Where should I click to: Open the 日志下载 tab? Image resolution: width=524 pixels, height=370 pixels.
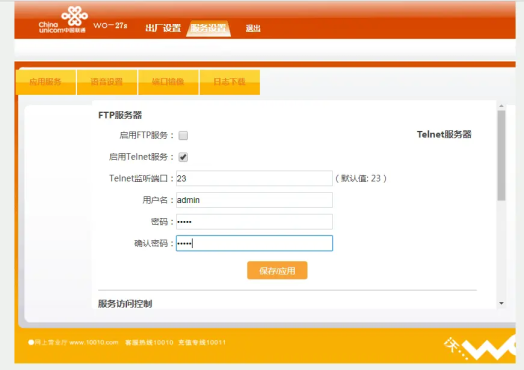tap(230, 82)
